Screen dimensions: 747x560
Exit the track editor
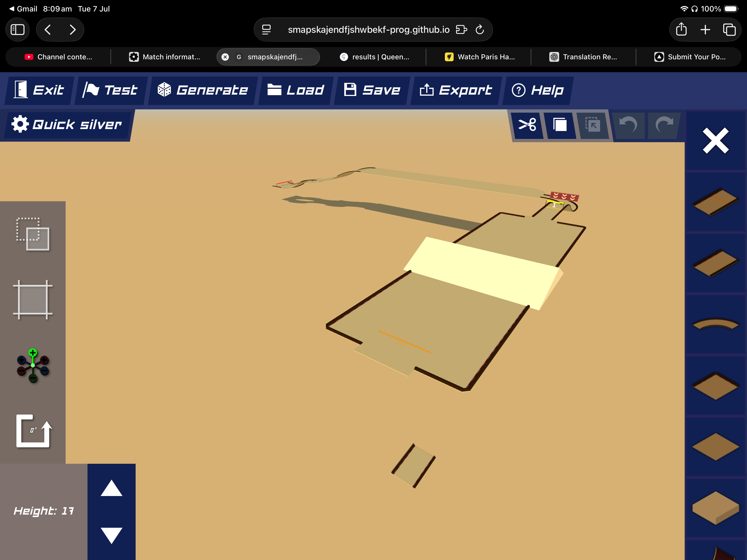click(39, 90)
